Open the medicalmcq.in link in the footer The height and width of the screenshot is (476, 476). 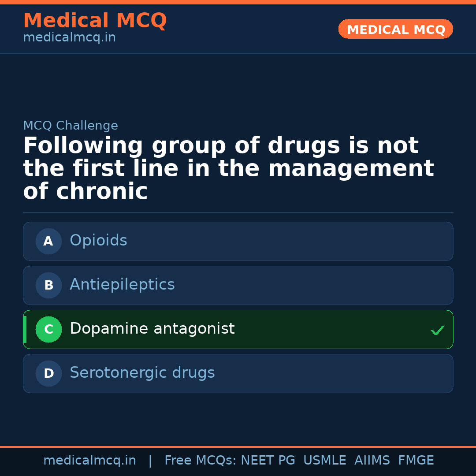(x=89, y=461)
